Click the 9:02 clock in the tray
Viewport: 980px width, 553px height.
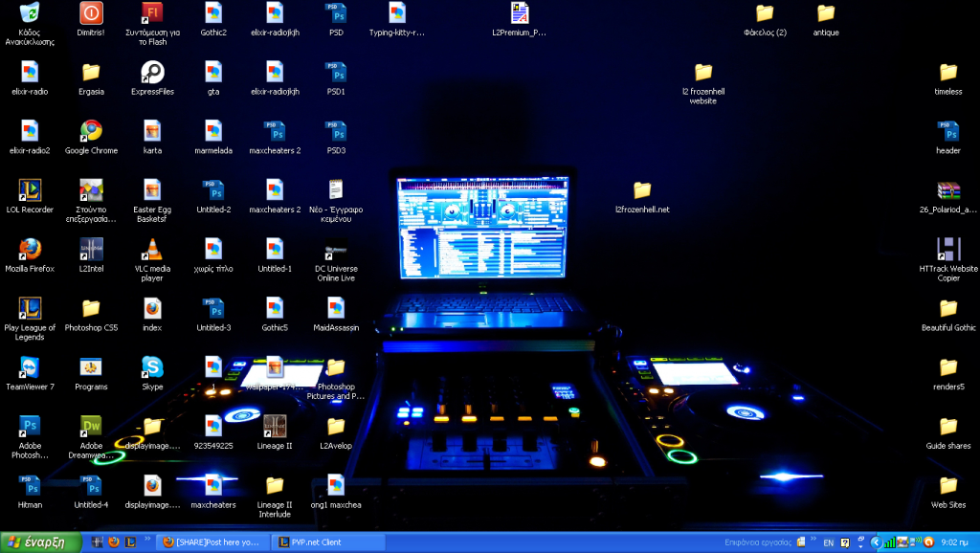pos(957,542)
